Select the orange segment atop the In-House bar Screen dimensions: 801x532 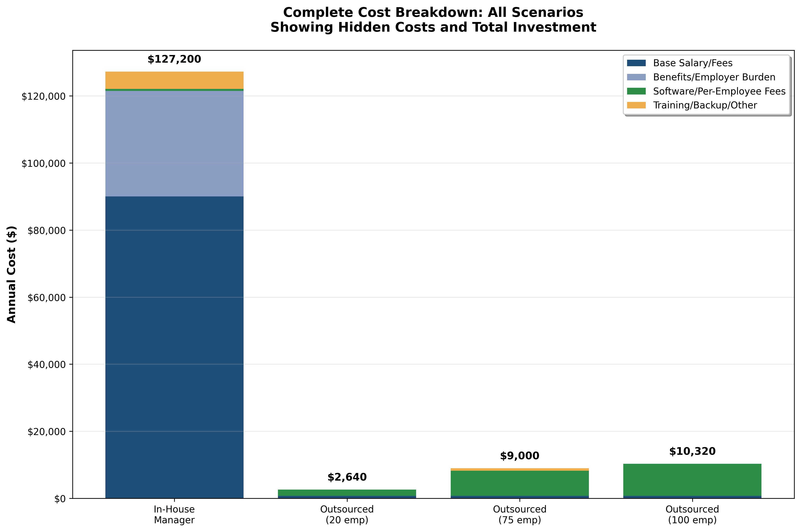174,80
